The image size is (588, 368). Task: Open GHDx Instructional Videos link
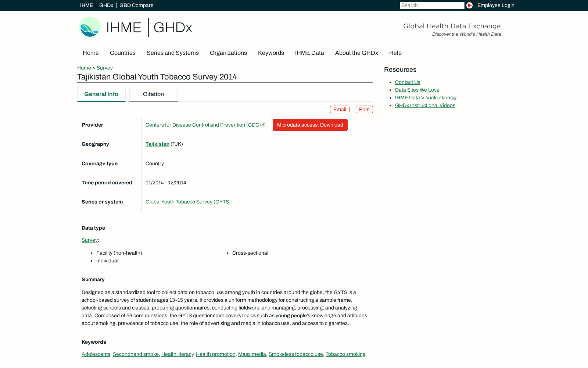coord(425,105)
